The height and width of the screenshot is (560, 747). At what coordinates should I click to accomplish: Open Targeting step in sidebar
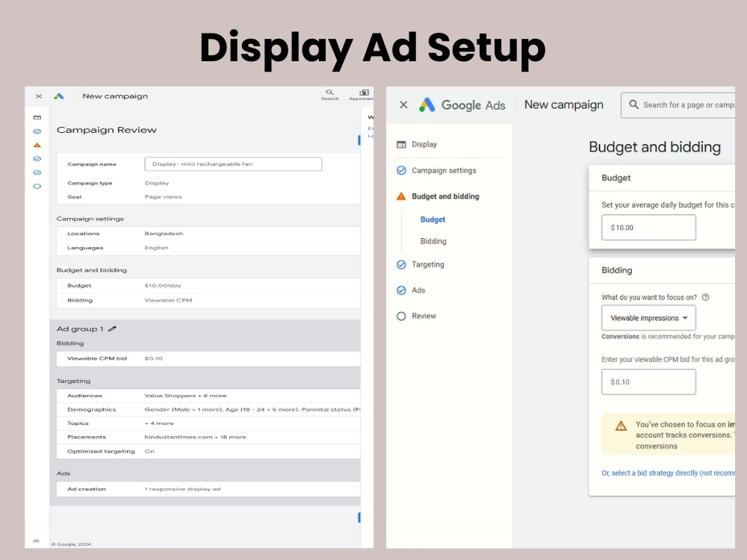click(x=428, y=264)
